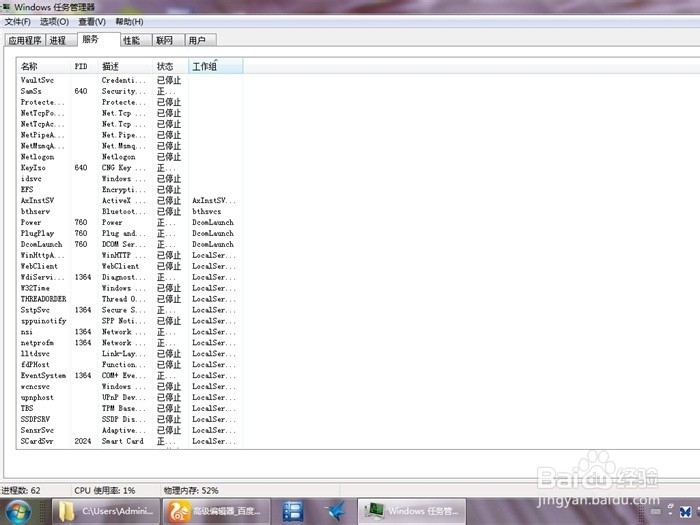The height and width of the screenshot is (525, 700).
Task: Sort by the 状态 column header
Action: [171, 66]
